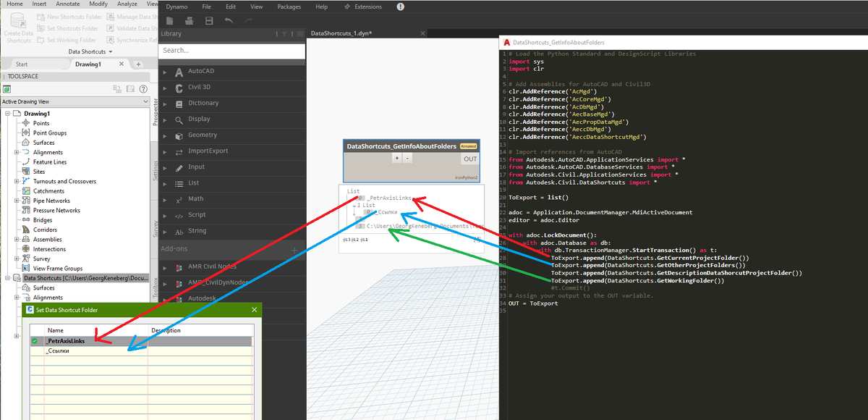The width and height of the screenshot is (868, 420).
Task: Expand the Turnouts and Crossovers node
Action: [17, 182]
